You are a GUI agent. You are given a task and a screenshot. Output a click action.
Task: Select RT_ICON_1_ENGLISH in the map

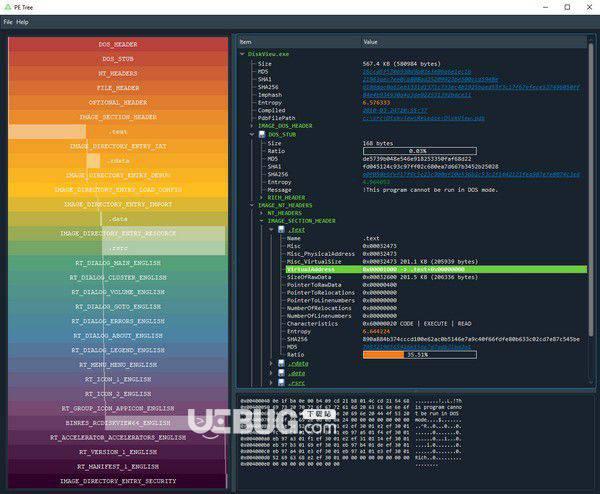(118, 379)
